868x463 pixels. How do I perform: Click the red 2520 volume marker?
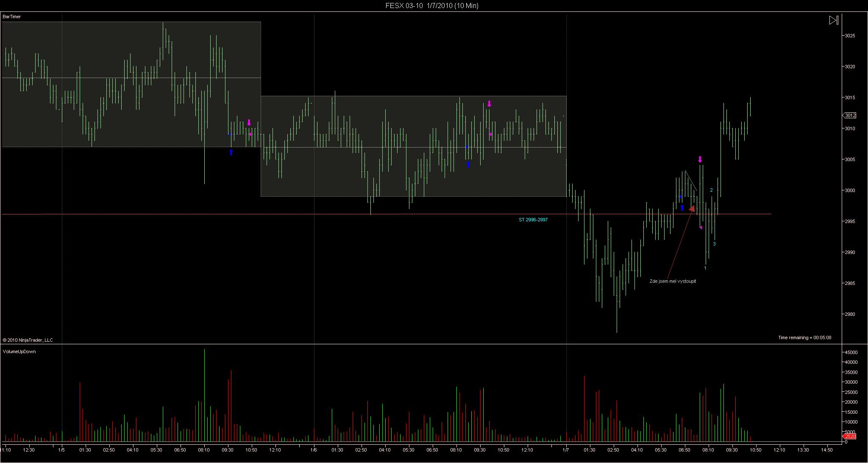[x=849, y=436]
